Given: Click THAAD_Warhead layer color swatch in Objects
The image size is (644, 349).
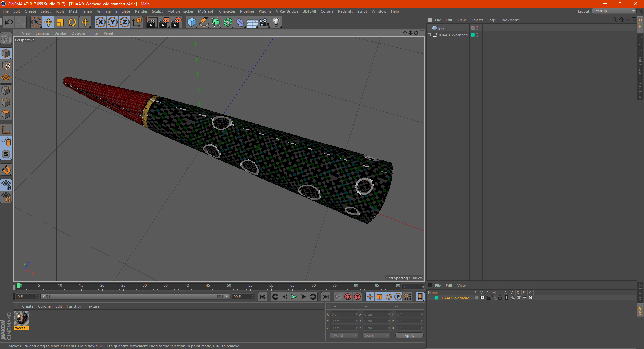Looking at the screenshot, I should [x=473, y=35].
